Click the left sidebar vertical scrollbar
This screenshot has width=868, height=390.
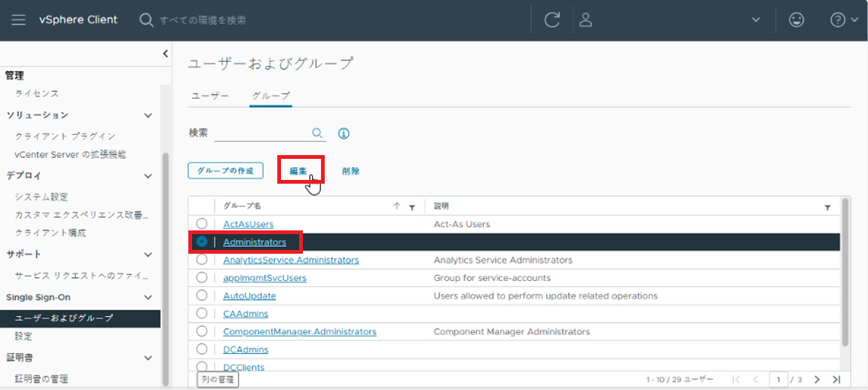tap(165, 268)
